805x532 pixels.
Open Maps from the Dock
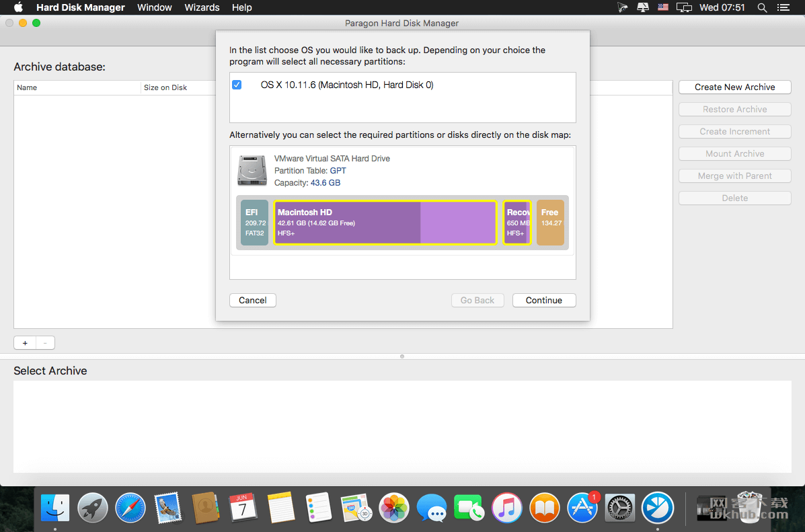pyautogui.click(x=356, y=508)
